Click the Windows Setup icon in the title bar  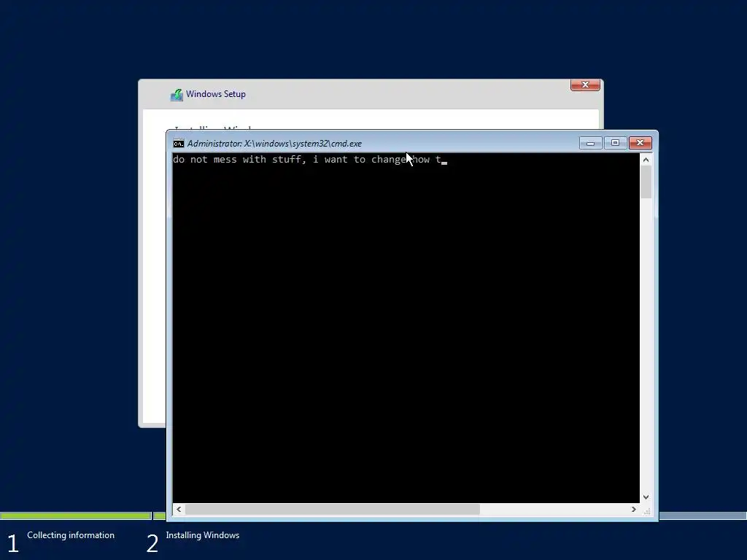click(177, 95)
